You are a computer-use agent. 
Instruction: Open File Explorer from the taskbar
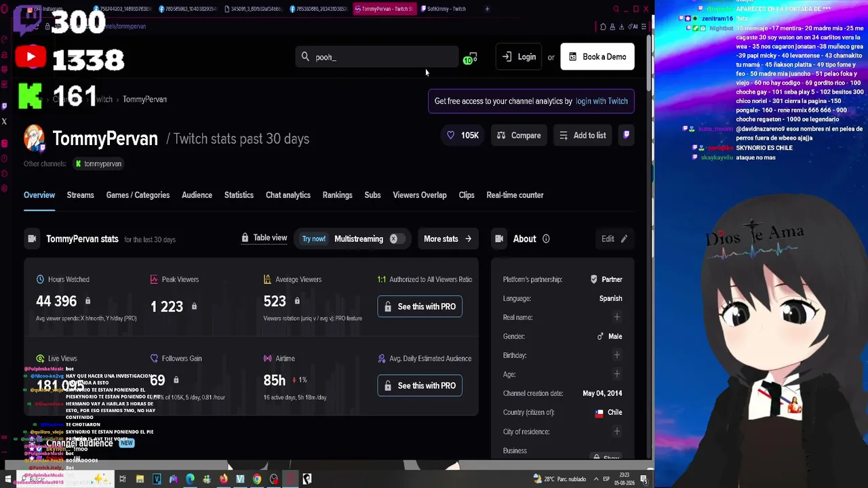140,479
